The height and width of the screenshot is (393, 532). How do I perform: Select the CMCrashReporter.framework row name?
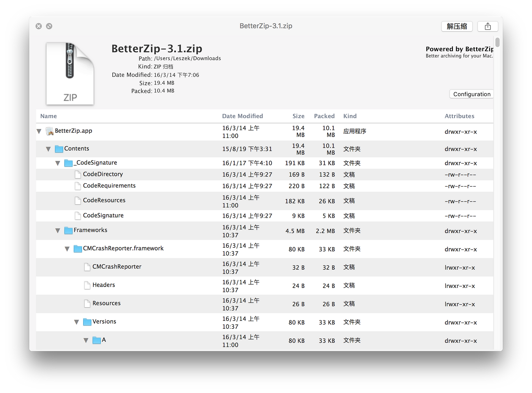tap(123, 248)
